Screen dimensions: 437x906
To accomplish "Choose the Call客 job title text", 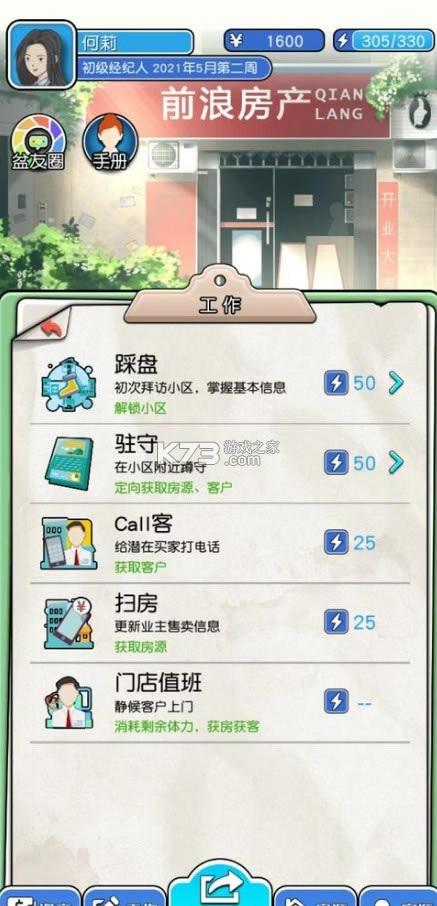I will (x=144, y=524).
